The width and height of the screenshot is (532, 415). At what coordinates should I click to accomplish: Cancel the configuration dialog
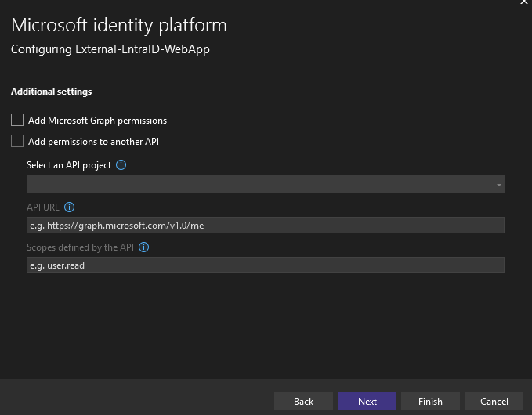click(494, 402)
